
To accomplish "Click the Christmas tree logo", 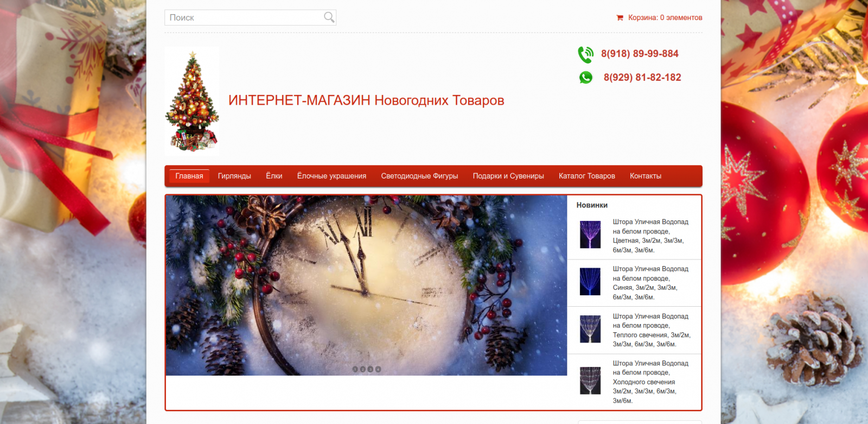I will point(192,101).
